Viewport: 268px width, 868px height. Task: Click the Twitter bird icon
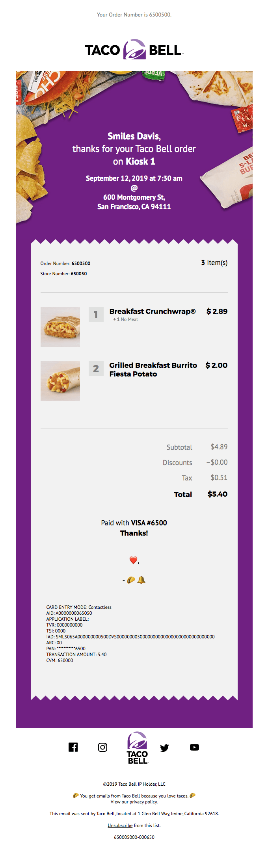[x=164, y=747]
